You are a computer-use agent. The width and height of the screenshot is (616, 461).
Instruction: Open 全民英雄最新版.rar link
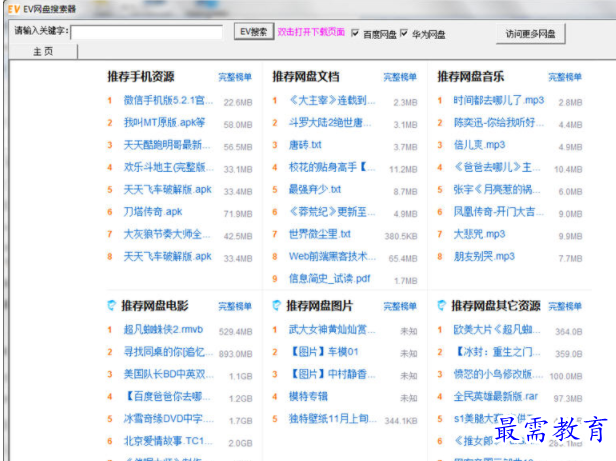point(496,397)
